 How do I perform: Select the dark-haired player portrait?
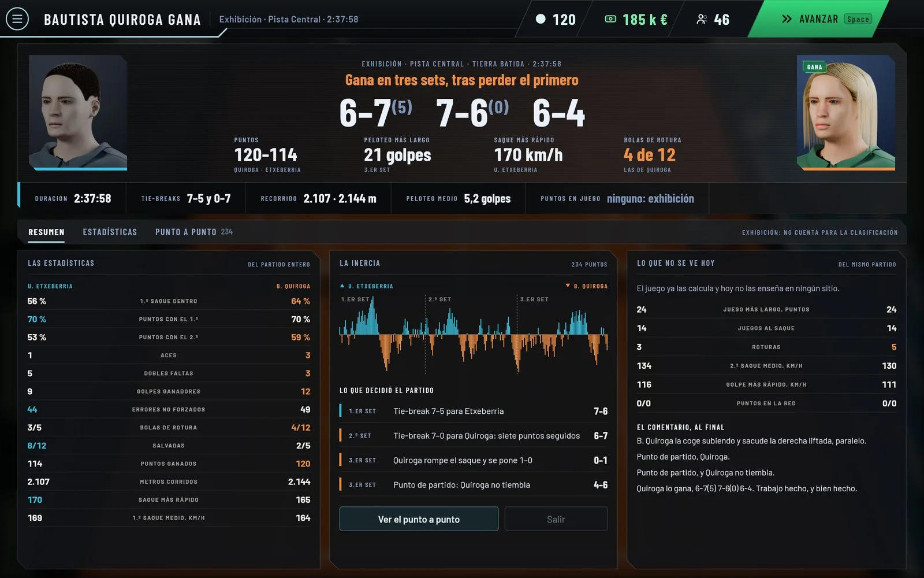(x=78, y=112)
